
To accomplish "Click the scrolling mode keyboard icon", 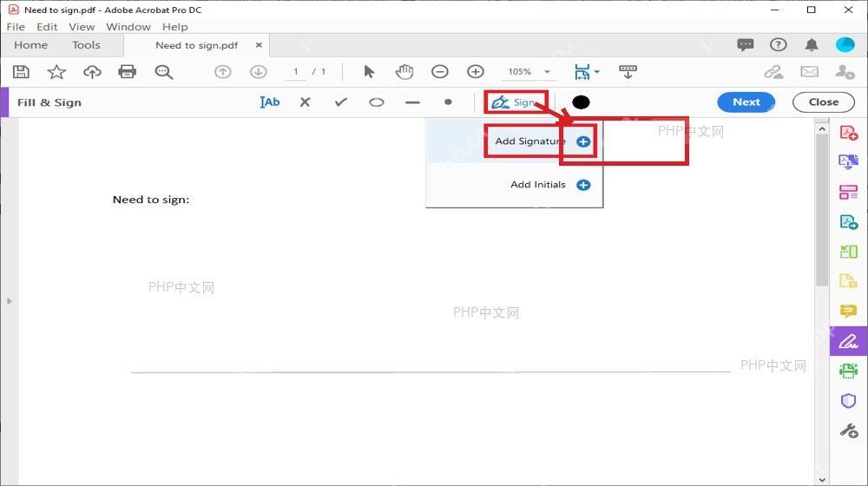I will click(x=628, y=72).
